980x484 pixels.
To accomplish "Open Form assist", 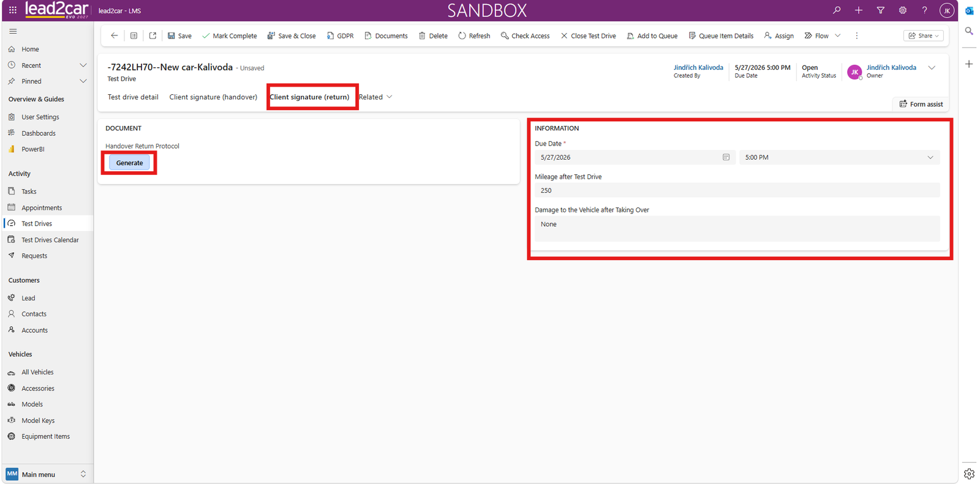I will (921, 104).
